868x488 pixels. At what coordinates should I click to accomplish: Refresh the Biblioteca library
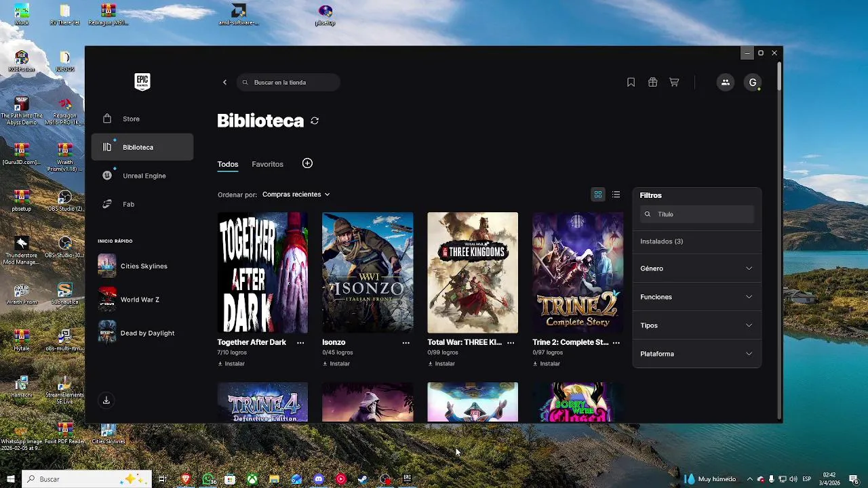tap(315, 121)
